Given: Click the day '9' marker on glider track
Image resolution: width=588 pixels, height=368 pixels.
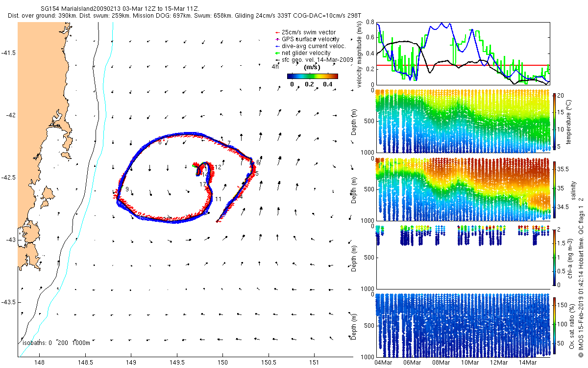Looking at the screenshot, I should pos(126,189).
